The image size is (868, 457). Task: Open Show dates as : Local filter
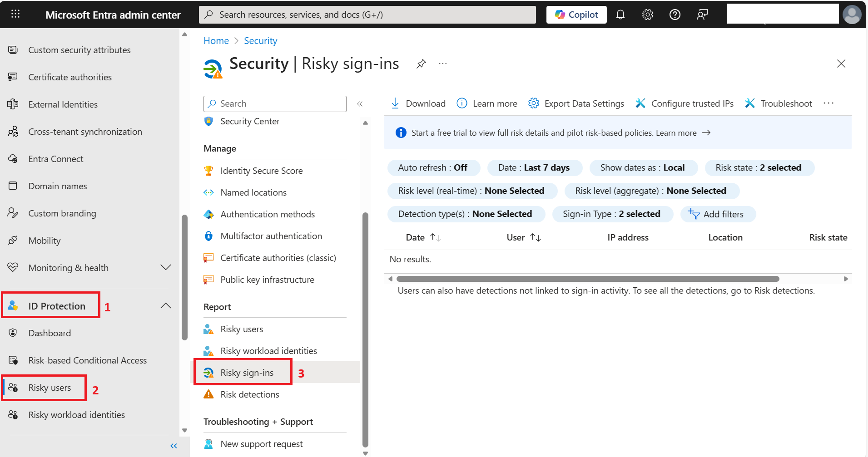pyautogui.click(x=644, y=167)
